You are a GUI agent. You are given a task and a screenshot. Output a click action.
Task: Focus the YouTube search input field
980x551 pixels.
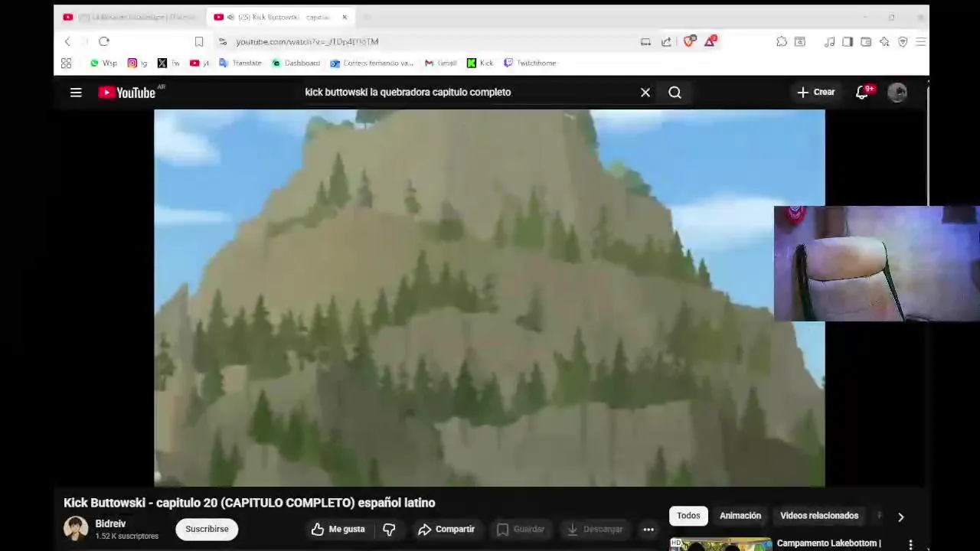click(x=467, y=93)
